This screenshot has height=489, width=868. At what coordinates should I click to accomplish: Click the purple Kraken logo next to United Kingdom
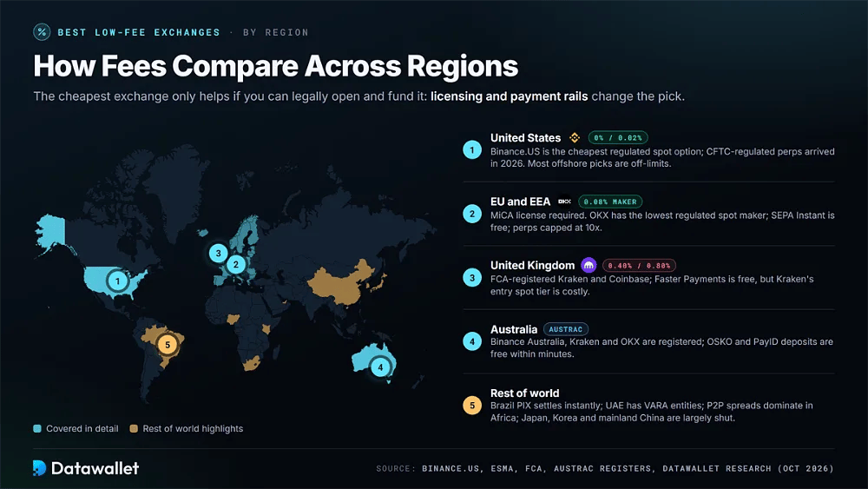[x=589, y=265]
